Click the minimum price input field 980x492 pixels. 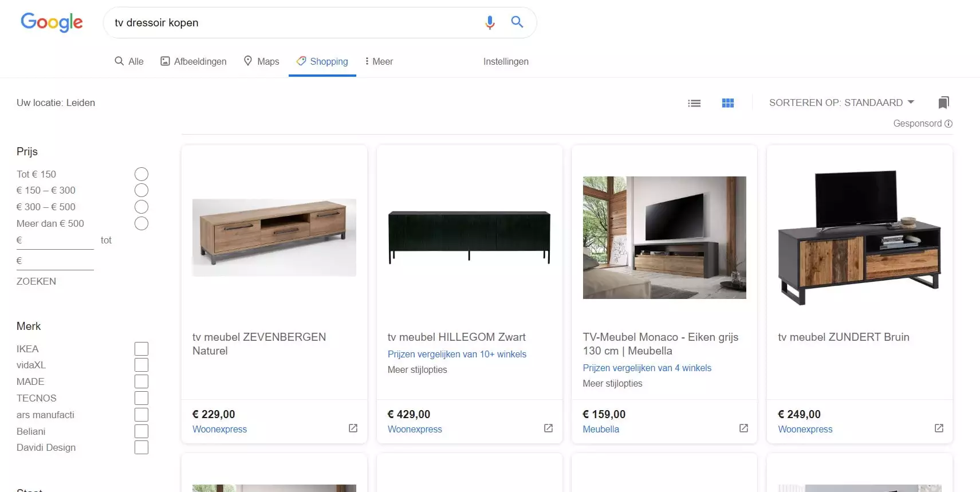pos(55,241)
